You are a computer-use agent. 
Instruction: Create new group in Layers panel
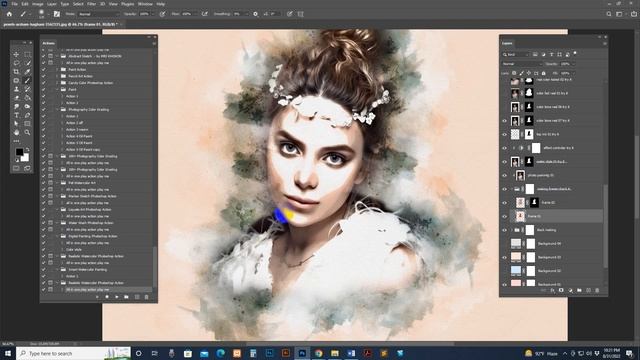click(579, 290)
